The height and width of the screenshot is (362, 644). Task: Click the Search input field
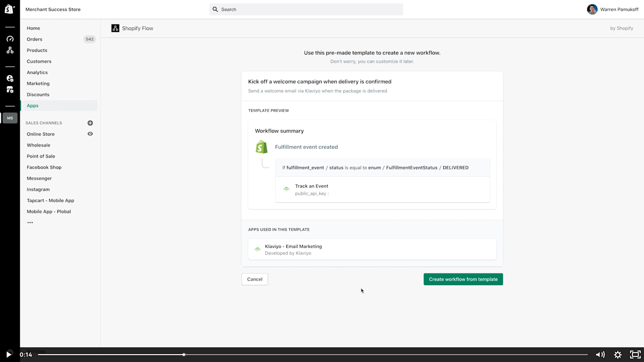[306, 9]
